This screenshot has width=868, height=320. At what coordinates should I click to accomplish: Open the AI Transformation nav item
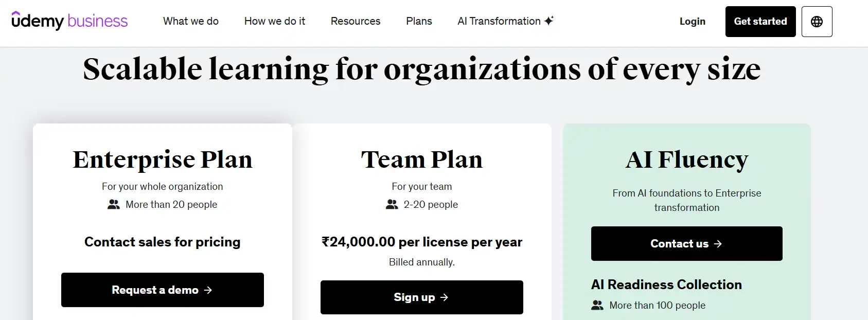(499, 21)
